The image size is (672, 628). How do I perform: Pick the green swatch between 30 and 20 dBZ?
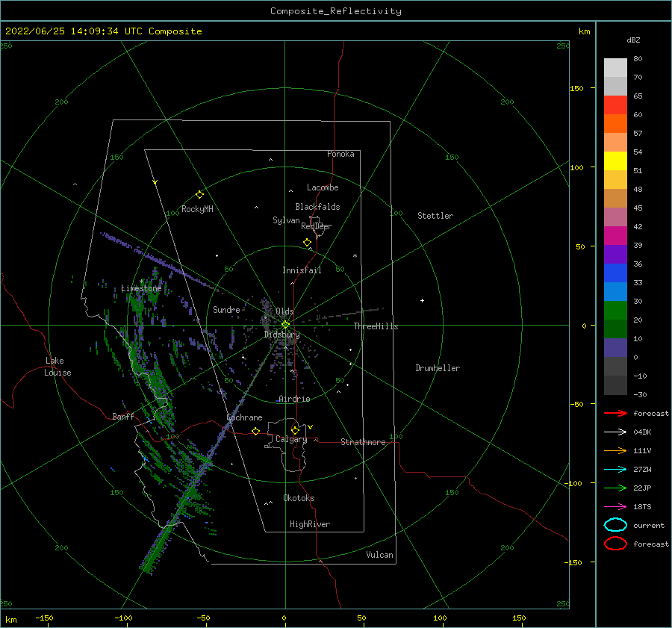pos(615,311)
